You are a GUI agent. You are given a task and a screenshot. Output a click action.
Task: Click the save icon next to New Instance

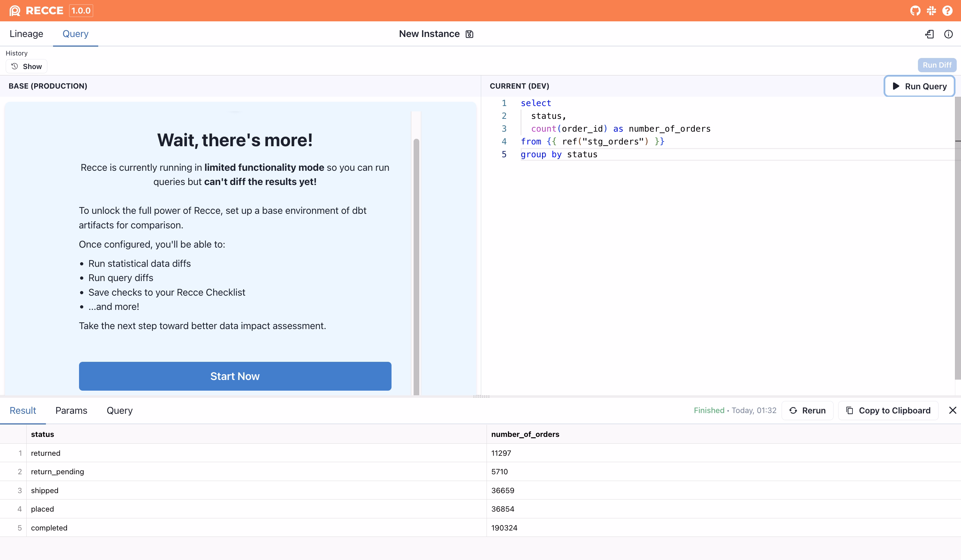pos(469,34)
